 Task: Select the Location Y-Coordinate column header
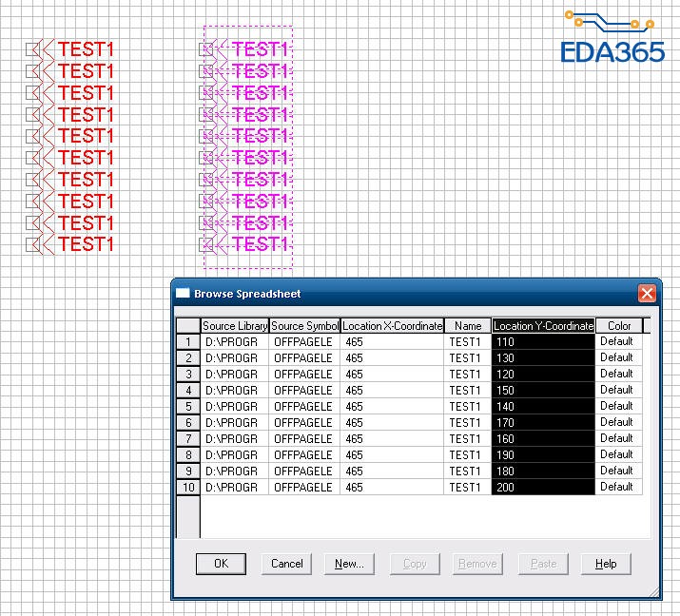543,325
